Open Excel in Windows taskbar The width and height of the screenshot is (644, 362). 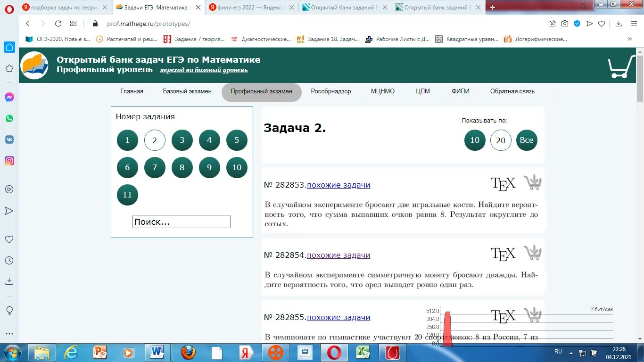[x=363, y=352]
